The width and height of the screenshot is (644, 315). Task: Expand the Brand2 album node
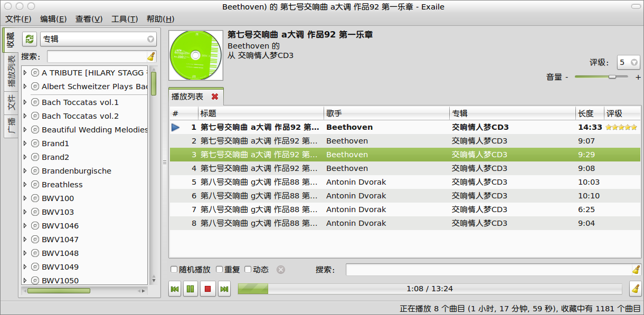tap(25, 157)
